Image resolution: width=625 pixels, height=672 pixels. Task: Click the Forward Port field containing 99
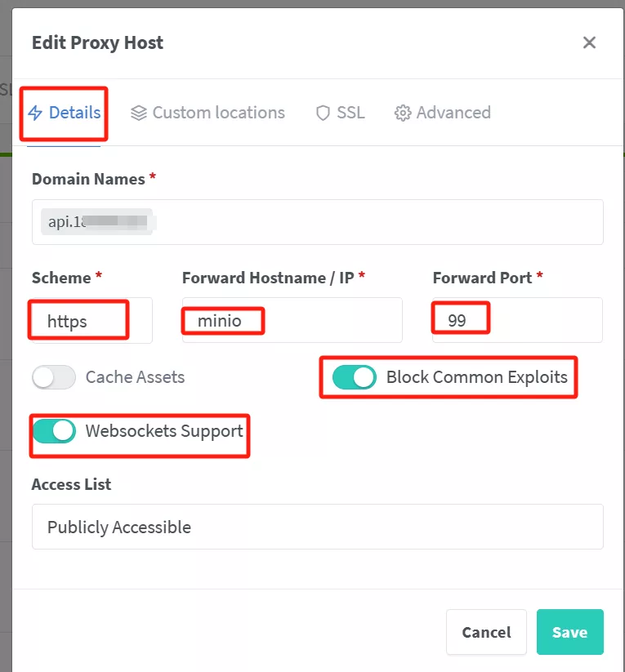(x=516, y=321)
